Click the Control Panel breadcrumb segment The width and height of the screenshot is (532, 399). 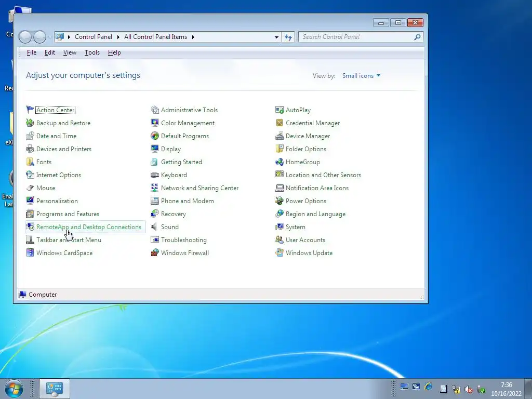(x=94, y=37)
